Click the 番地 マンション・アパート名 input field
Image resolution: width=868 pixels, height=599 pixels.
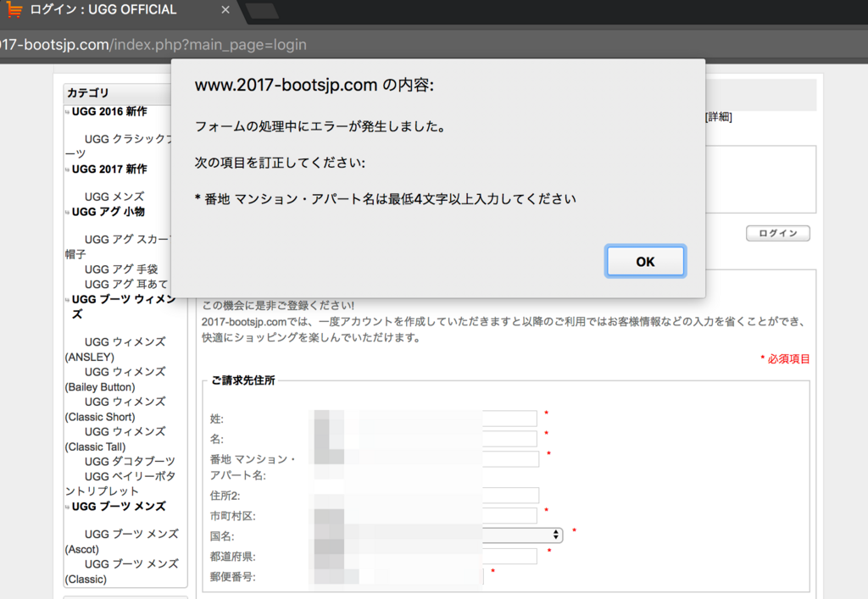(x=426, y=459)
